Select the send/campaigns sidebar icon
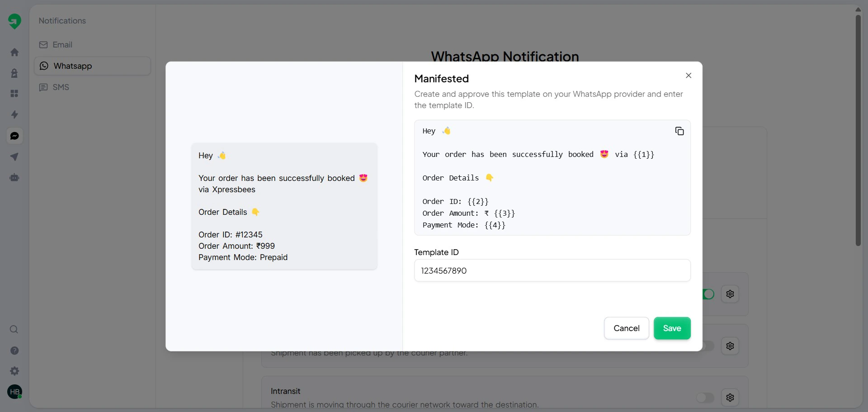This screenshot has height=412, width=868. (x=14, y=157)
